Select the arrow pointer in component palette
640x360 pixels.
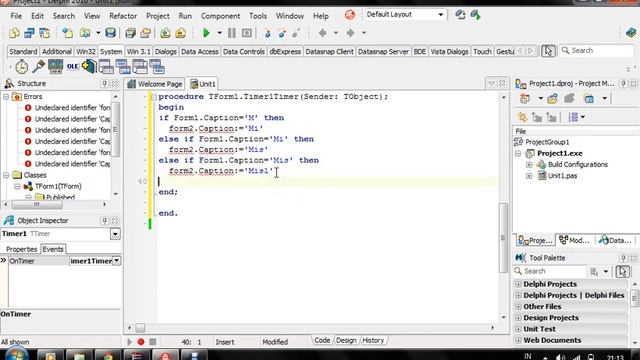click(548, 51)
